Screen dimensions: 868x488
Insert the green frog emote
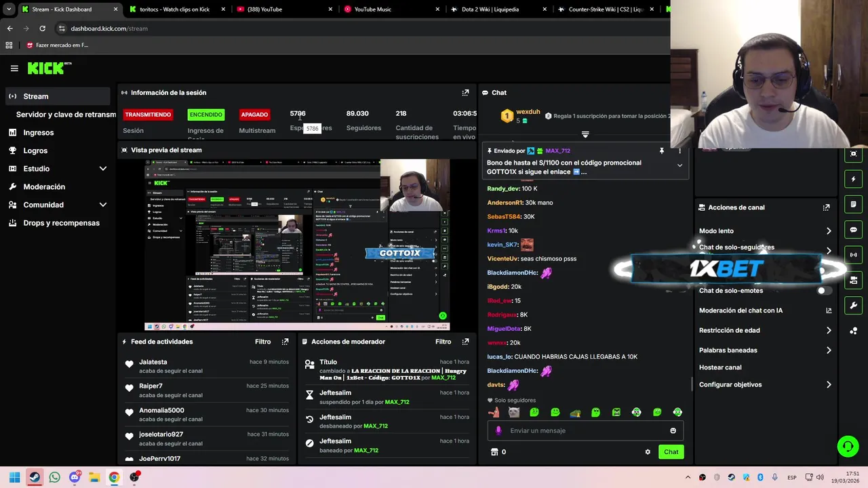(575, 412)
